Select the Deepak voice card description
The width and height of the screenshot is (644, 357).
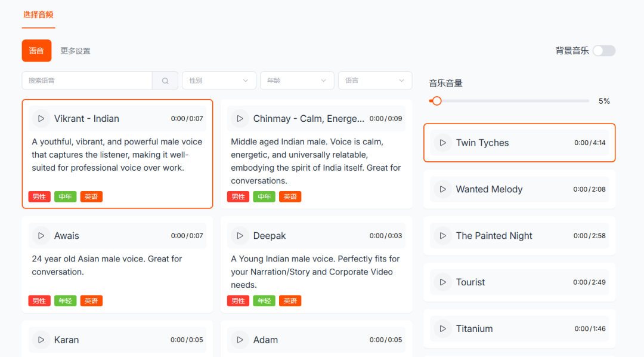pos(315,272)
